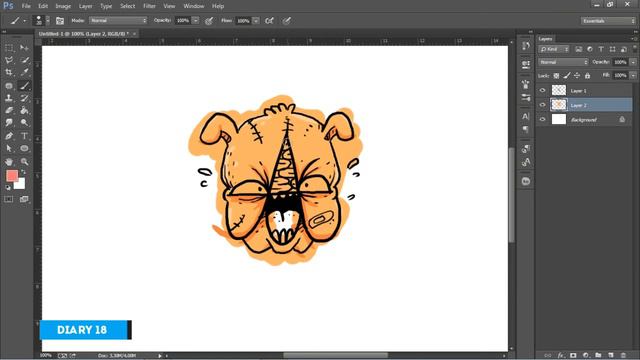
Task: Open the painting Mode dropdown
Action: [118, 20]
